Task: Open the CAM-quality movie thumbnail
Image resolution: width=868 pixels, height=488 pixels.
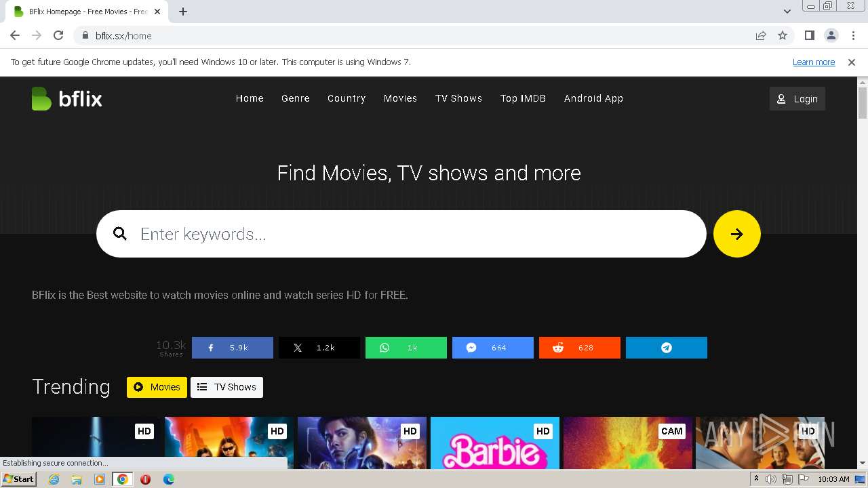Action: pos(628,443)
